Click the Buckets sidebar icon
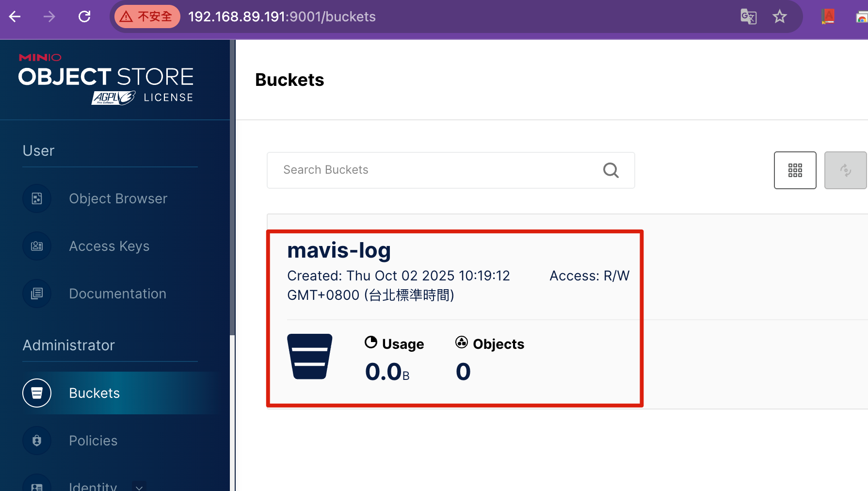 click(37, 393)
